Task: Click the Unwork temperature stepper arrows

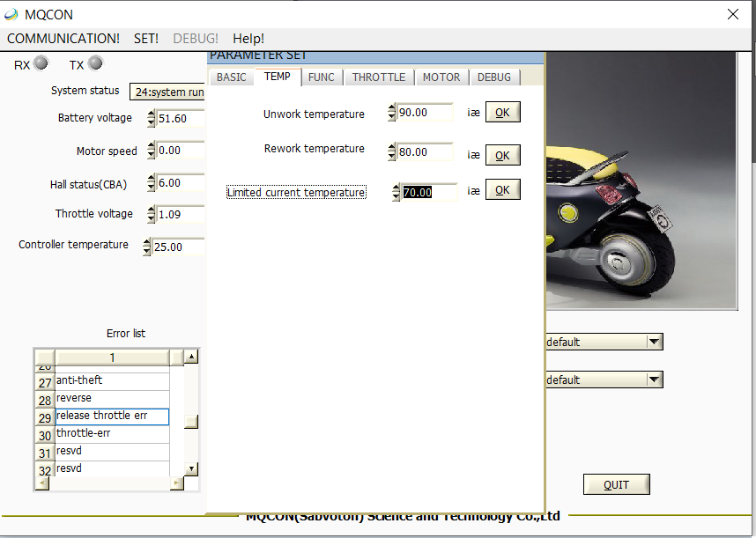Action: [x=392, y=113]
